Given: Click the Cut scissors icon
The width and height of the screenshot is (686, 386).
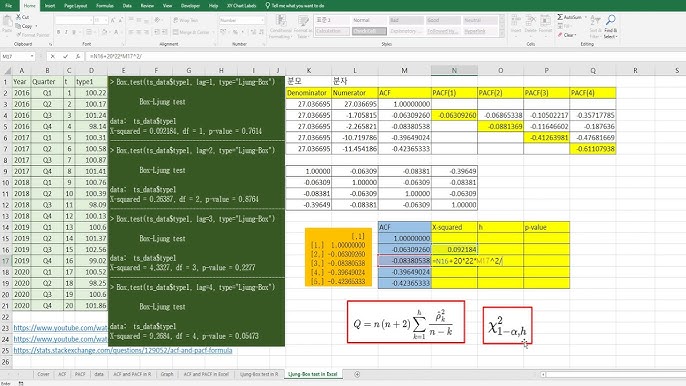Looking at the screenshot, I should click(19, 17).
